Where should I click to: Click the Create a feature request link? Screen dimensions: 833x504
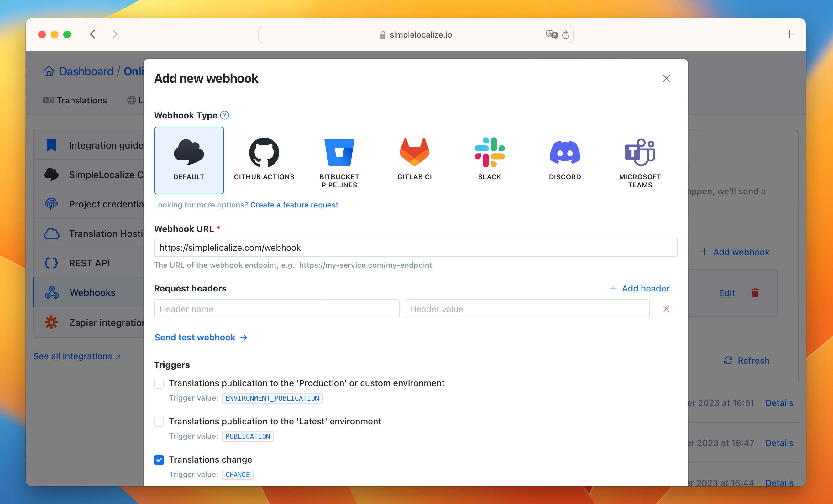[x=294, y=205]
